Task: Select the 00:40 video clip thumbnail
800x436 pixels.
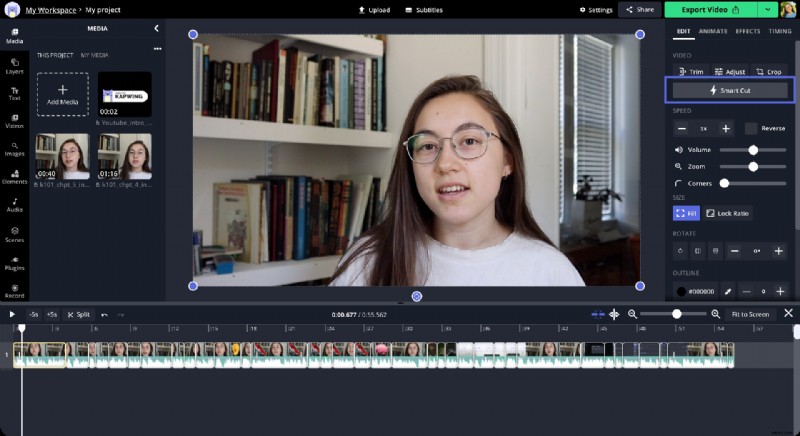Action: pyautogui.click(x=62, y=156)
